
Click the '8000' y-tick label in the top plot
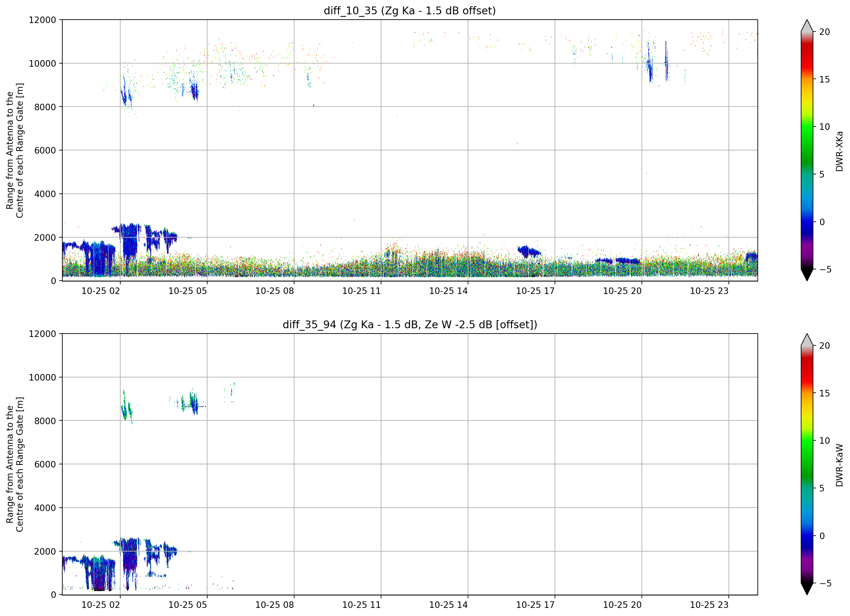coord(45,107)
